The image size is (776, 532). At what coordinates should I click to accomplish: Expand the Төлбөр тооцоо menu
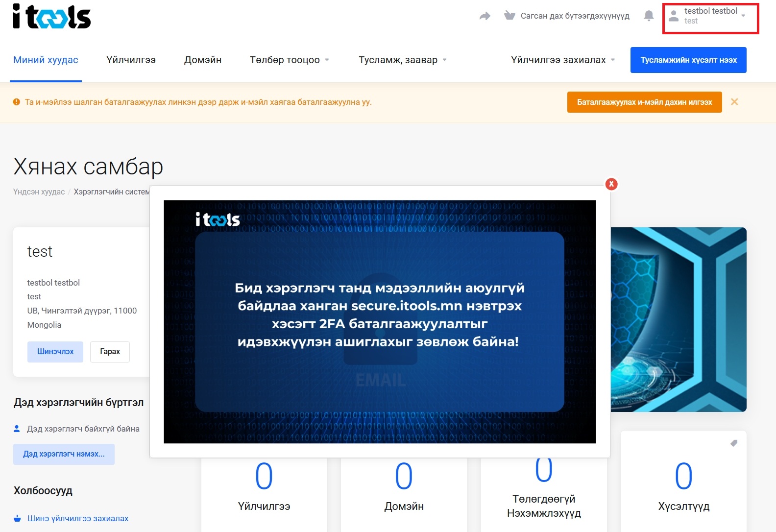click(x=289, y=60)
